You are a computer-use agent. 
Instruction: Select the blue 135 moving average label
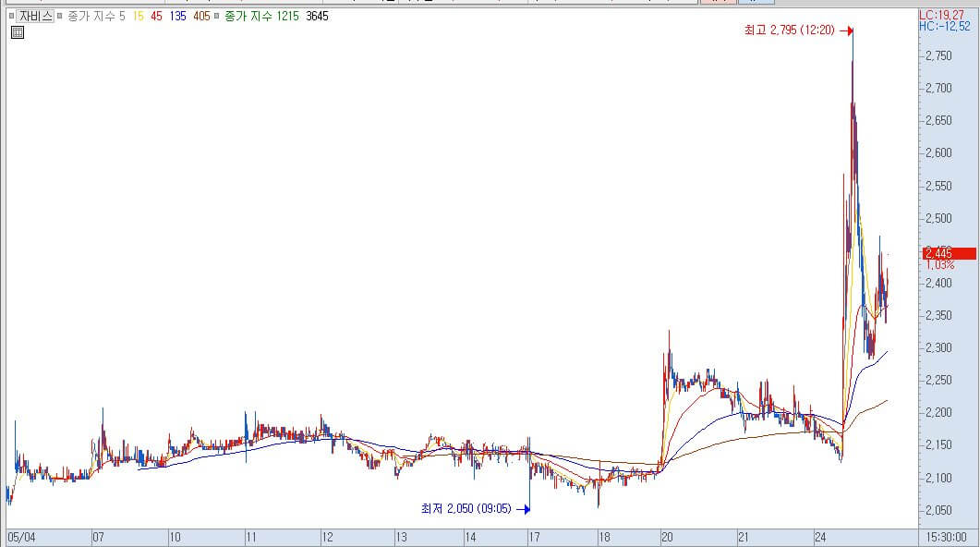pyautogui.click(x=177, y=17)
